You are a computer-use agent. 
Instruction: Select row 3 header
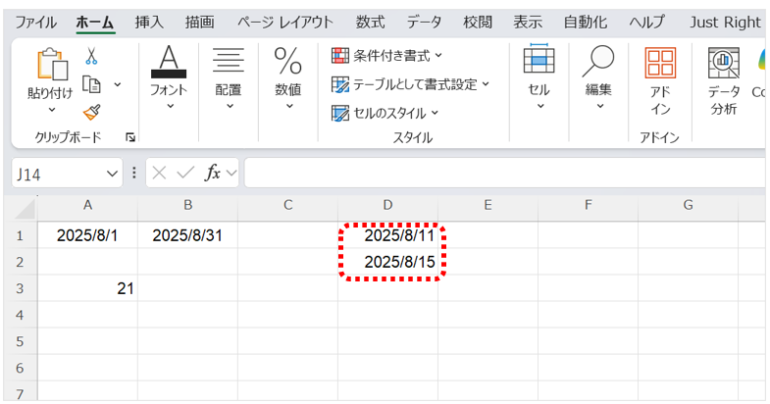click(x=20, y=288)
